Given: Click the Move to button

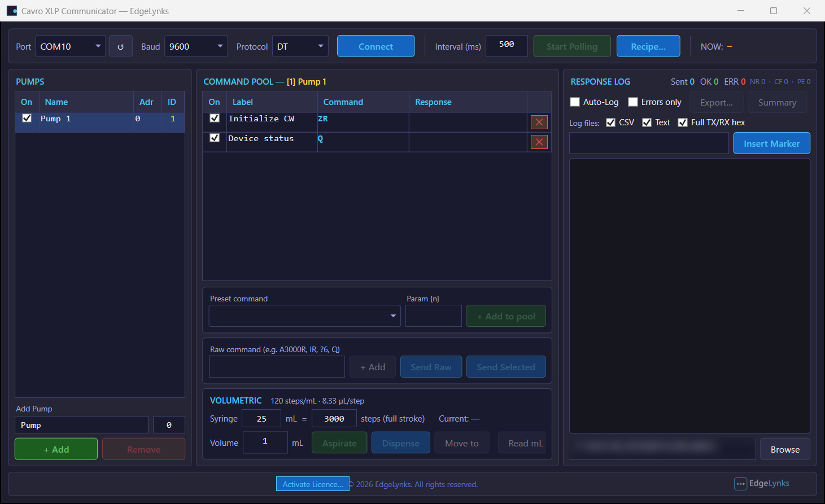Looking at the screenshot, I should (x=461, y=443).
